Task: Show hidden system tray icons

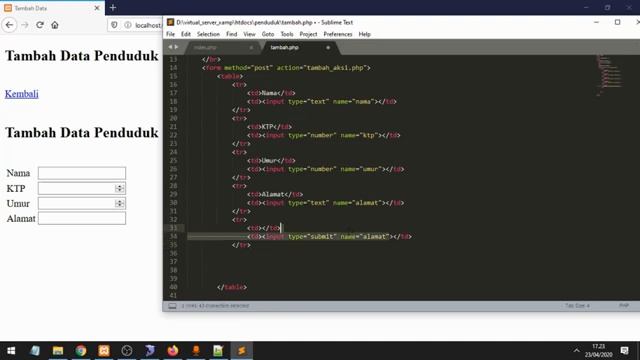Action: click(x=576, y=351)
